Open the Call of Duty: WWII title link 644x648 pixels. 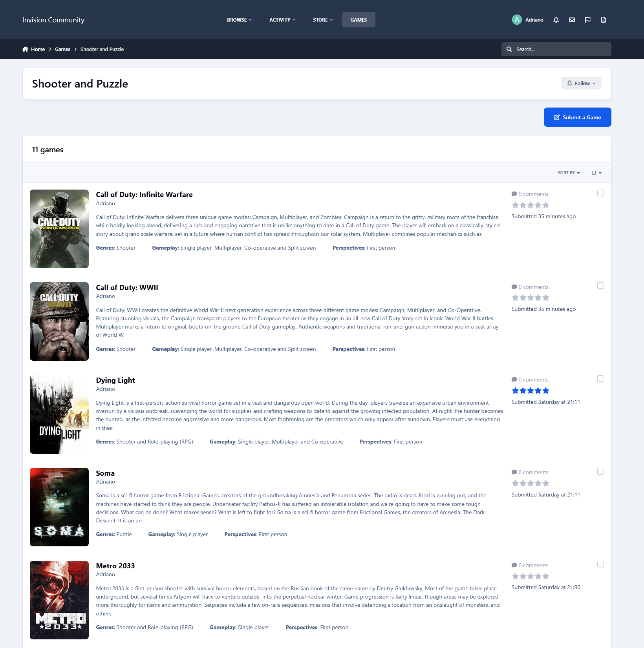[127, 287]
